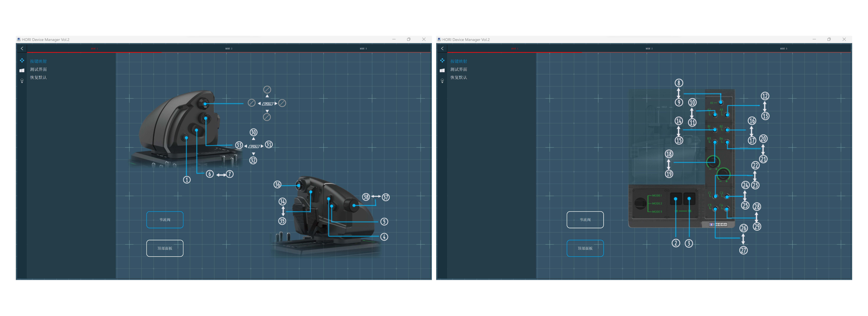Open mapping for button number 5
868x316 pixels.
[384, 221]
